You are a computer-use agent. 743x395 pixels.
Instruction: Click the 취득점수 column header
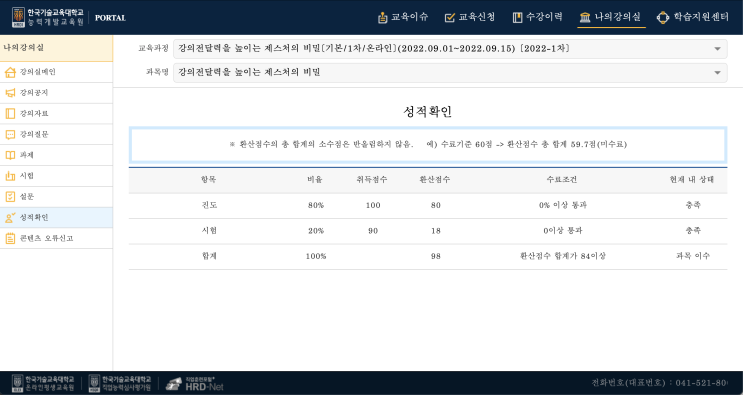[x=372, y=180]
